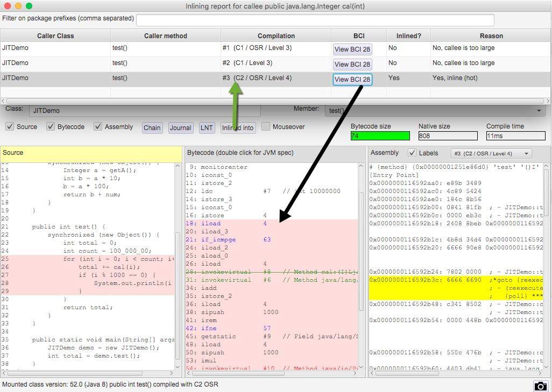The width and height of the screenshot is (552, 392).
Task: Click the red close window button
Action: (x=7, y=6)
